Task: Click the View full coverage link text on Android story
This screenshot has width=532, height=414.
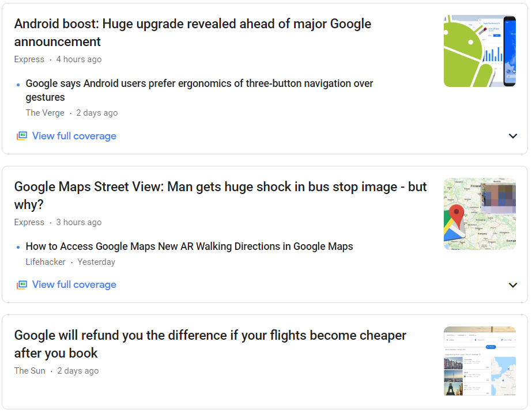Action: 74,136
